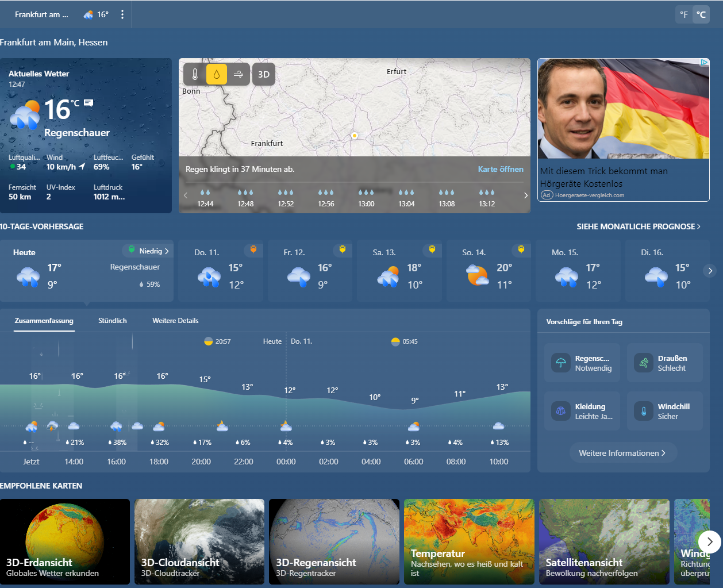723x588 pixels.
Task: Open Kleidung suggestion jacket icon
Action: 561,411
